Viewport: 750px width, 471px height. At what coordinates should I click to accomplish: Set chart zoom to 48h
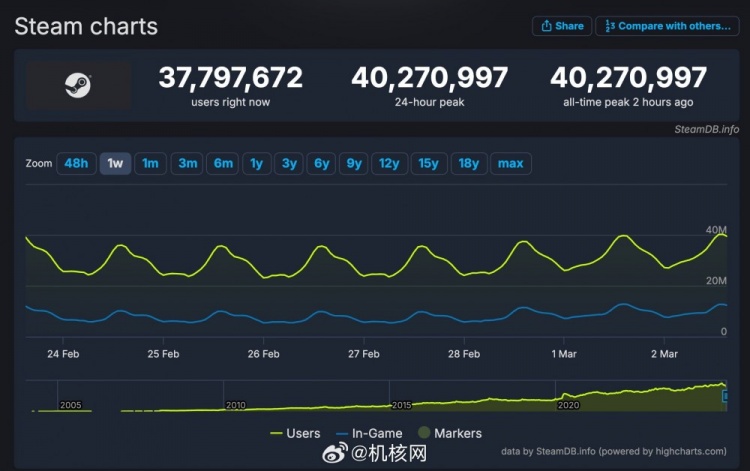coord(76,164)
